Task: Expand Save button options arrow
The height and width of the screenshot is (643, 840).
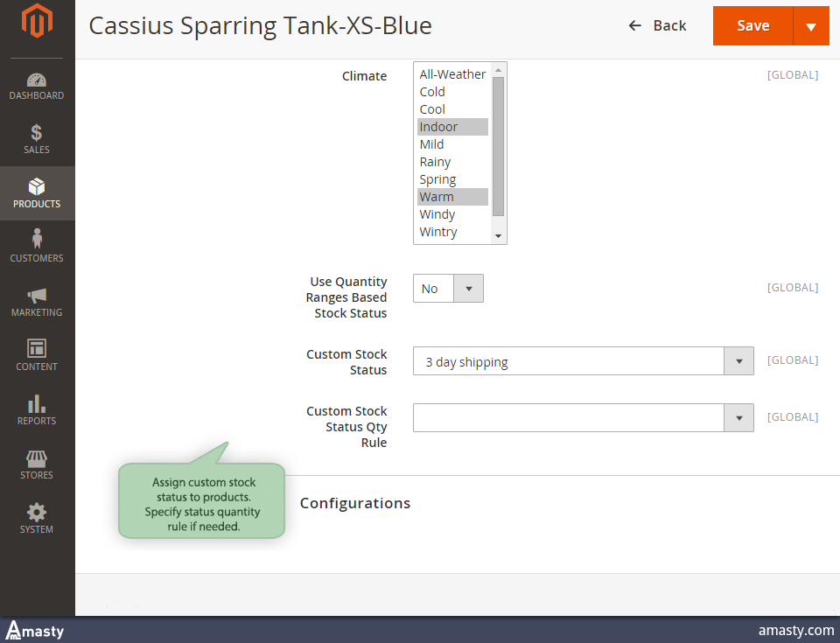Action: [811, 26]
